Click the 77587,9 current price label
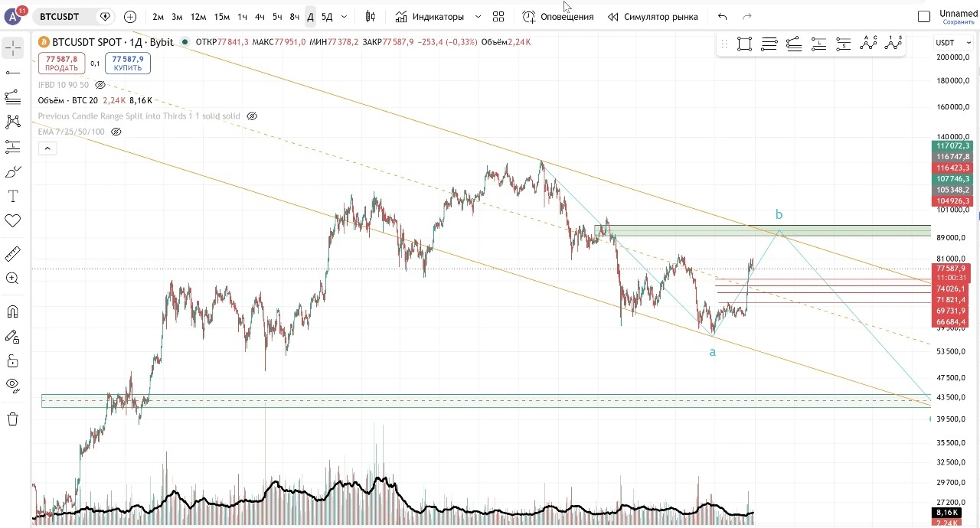The height and width of the screenshot is (528, 980). (952, 269)
